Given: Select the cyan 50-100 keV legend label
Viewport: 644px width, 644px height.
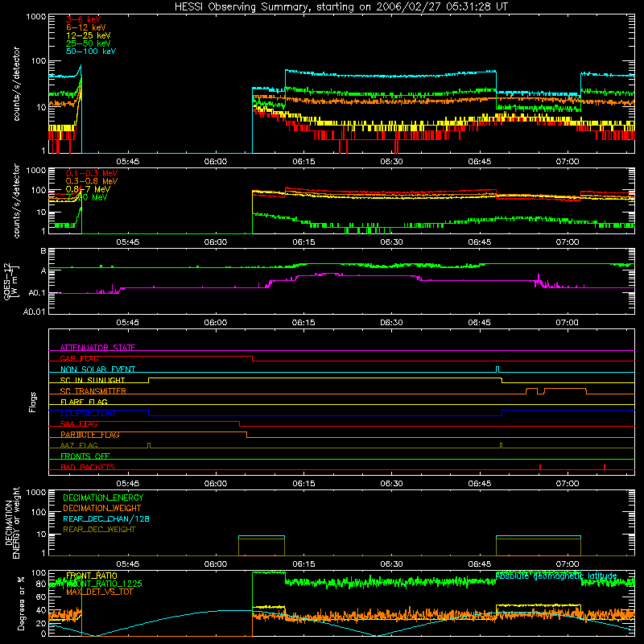Looking at the screenshot, I should tap(91, 52).
